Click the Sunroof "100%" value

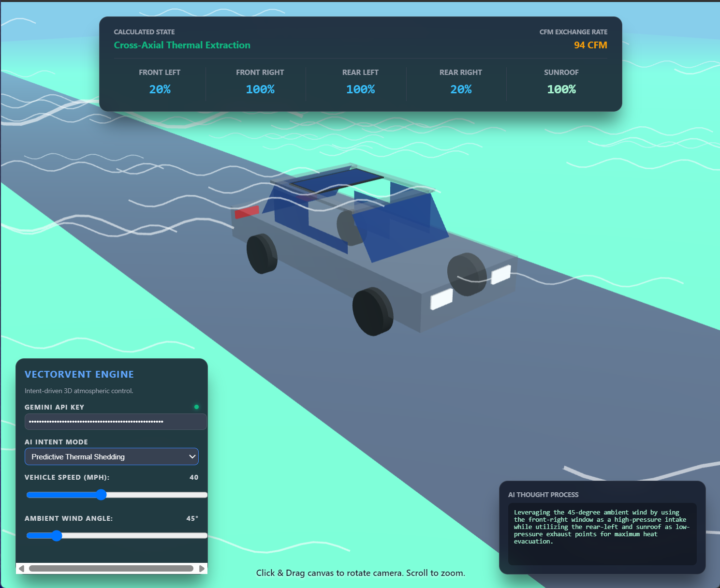pyautogui.click(x=561, y=89)
